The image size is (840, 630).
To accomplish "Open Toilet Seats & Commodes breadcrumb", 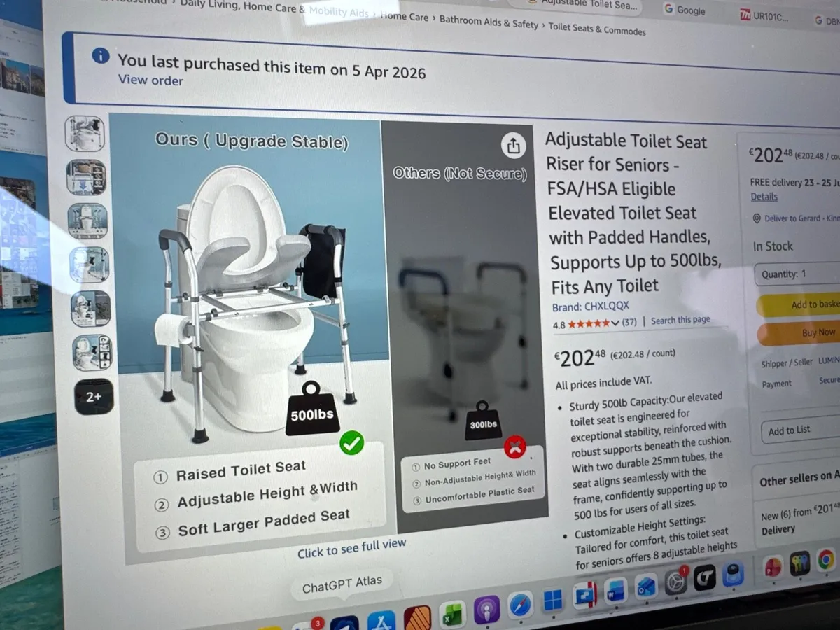I will [597, 29].
